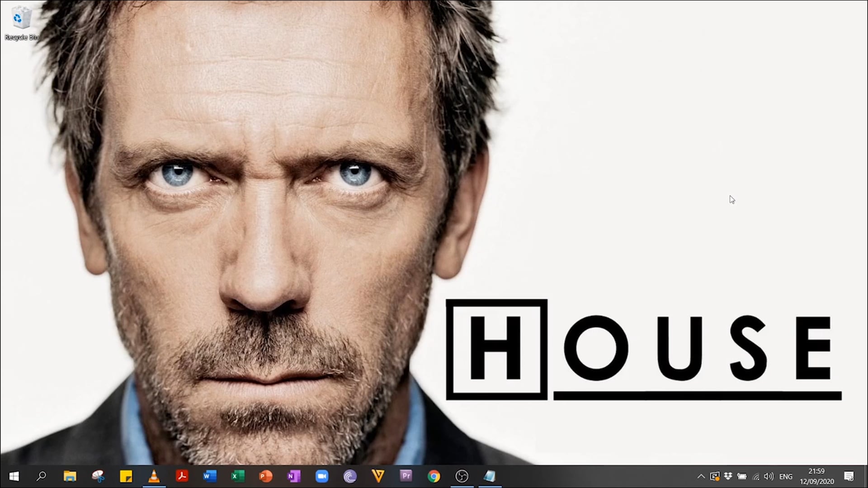The image size is (868, 488).
Task: Open the yellow V app icon
Action: point(378,476)
